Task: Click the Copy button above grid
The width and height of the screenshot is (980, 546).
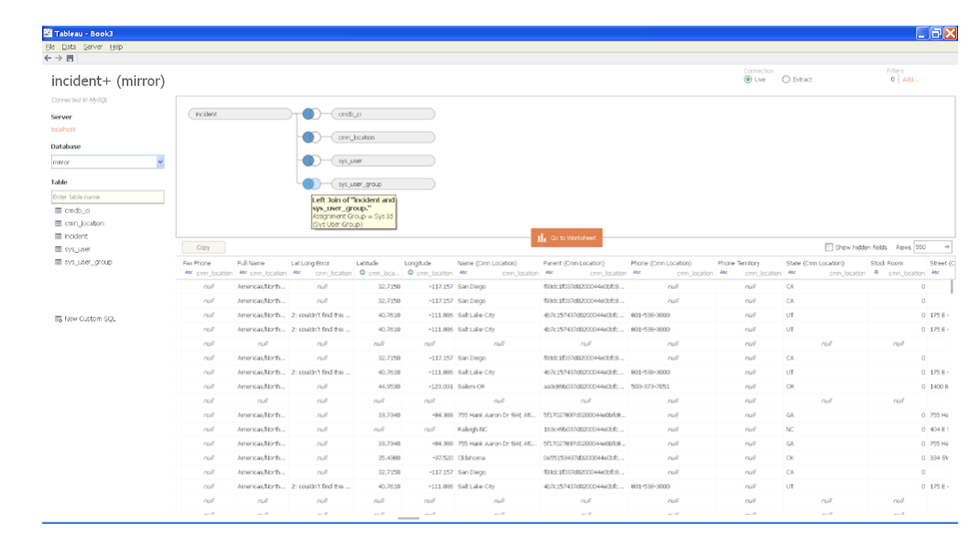Action: tap(203, 247)
